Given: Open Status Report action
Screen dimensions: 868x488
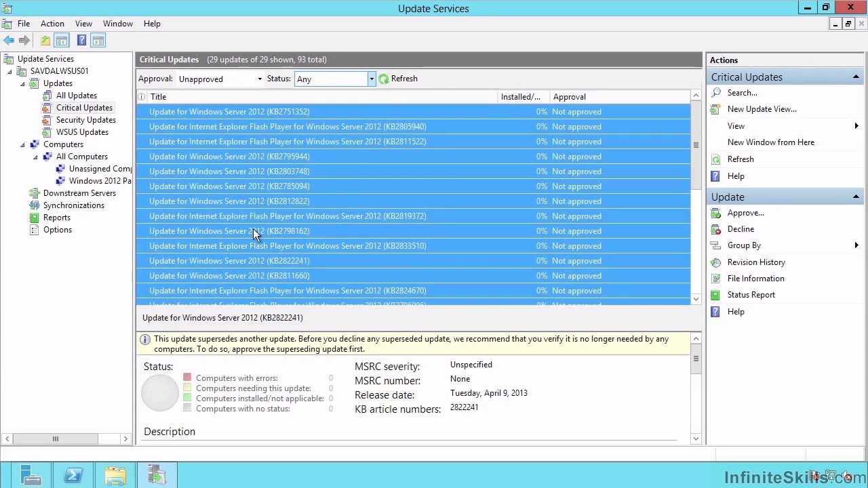Looking at the screenshot, I should tap(751, 295).
